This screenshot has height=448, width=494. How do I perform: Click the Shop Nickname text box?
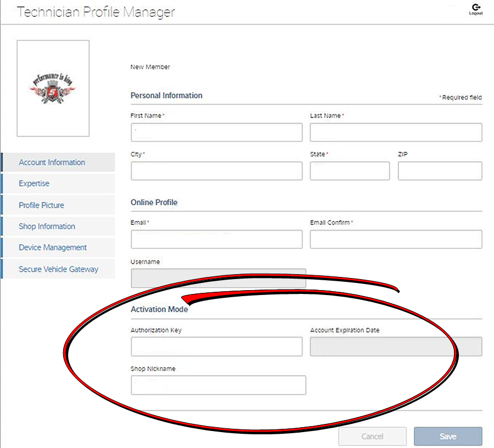click(x=218, y=385)
